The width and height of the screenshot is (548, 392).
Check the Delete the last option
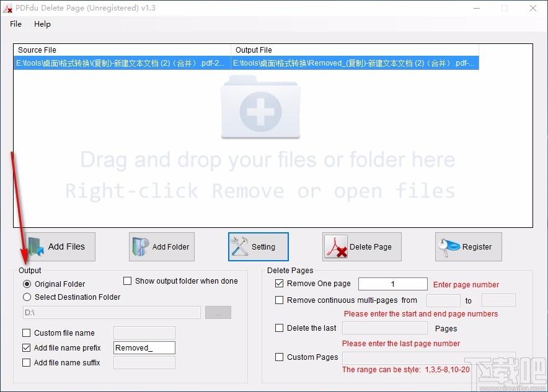click(x=279, y=328)
